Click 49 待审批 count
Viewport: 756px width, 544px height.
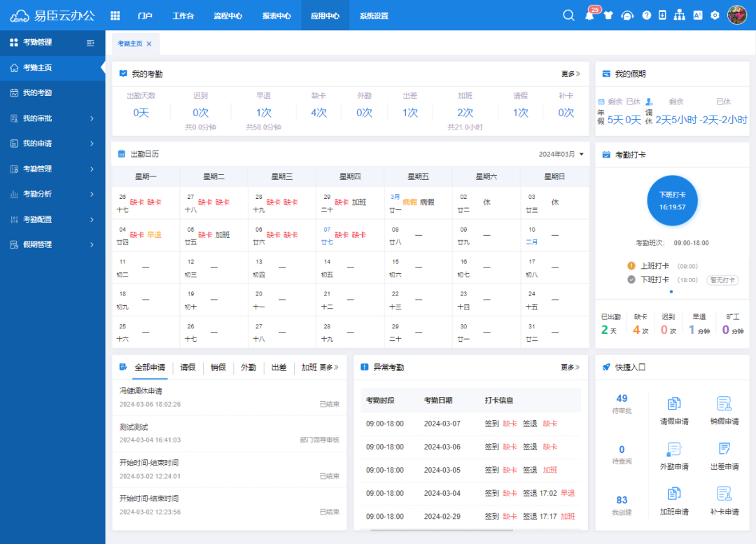(x=622, y=404)
